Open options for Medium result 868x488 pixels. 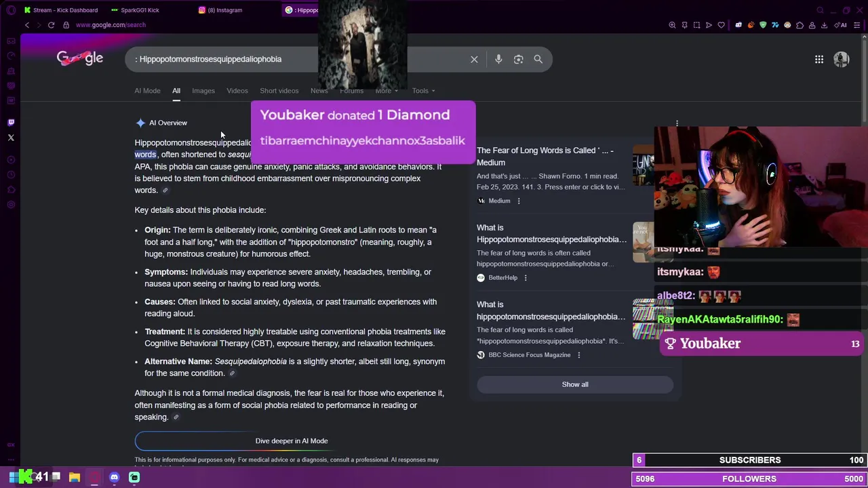point(519,201)
